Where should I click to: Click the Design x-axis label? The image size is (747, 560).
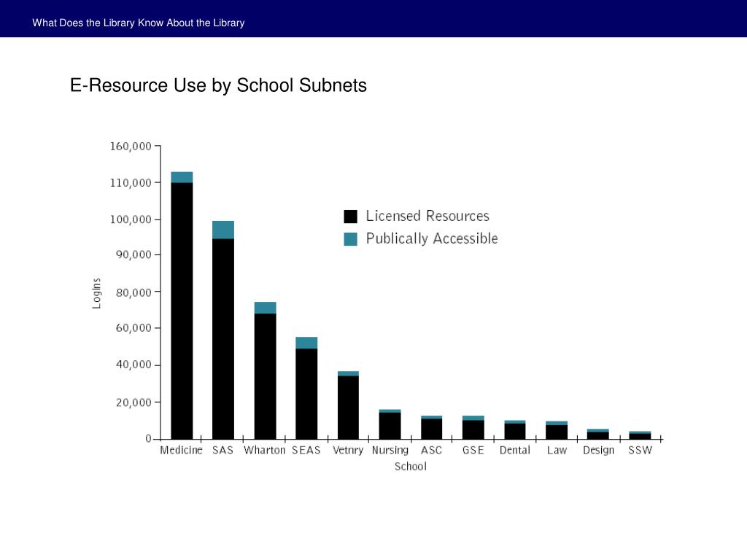tap(598, 451)
